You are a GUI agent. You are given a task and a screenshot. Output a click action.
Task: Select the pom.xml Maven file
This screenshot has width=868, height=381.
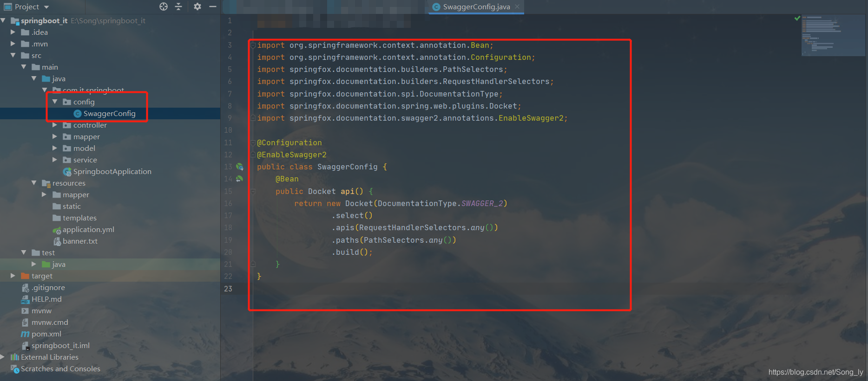pos(46,334)
